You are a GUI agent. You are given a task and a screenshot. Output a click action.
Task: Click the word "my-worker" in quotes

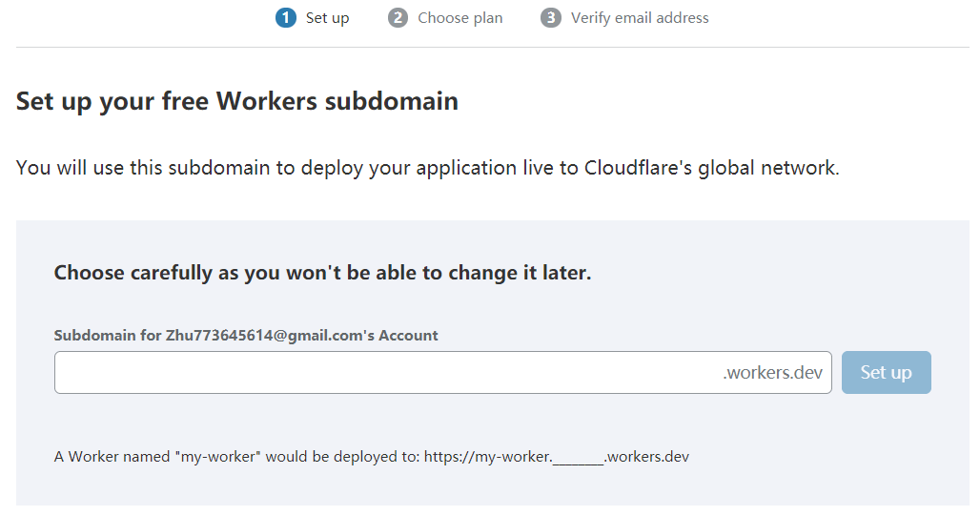tap(216, 457)
